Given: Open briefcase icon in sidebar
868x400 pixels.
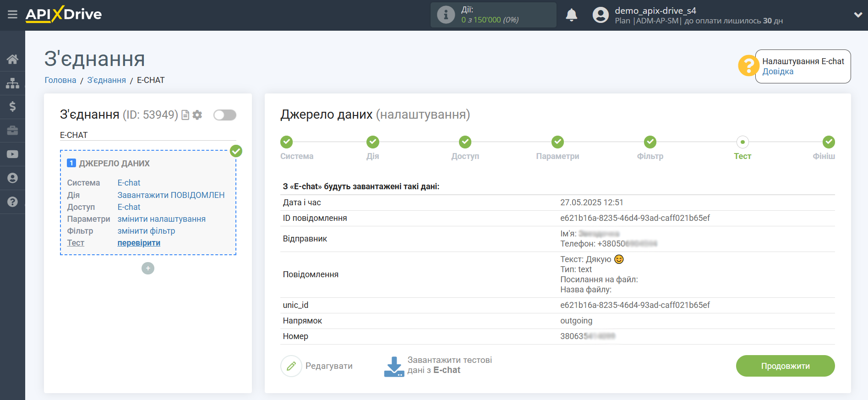Looking at the screenshot, I should point(12,131).
